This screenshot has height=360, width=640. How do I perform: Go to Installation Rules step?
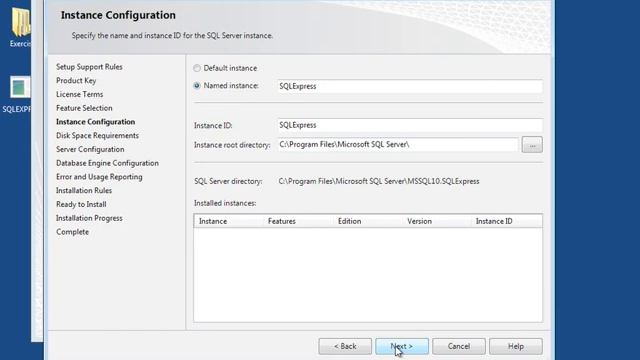point(84,191)
